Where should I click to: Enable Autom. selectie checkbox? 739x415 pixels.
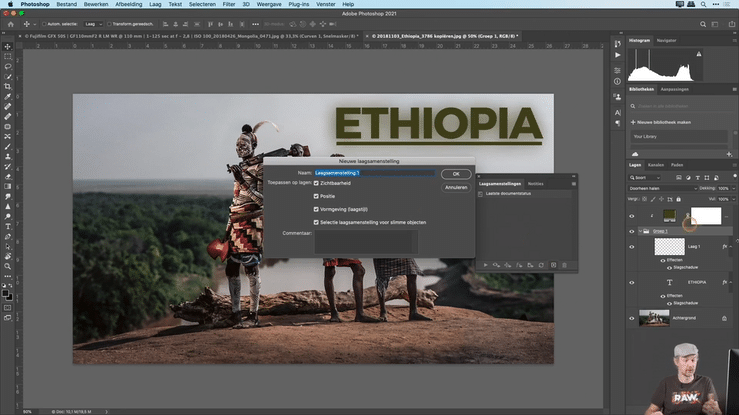[44, 24]
